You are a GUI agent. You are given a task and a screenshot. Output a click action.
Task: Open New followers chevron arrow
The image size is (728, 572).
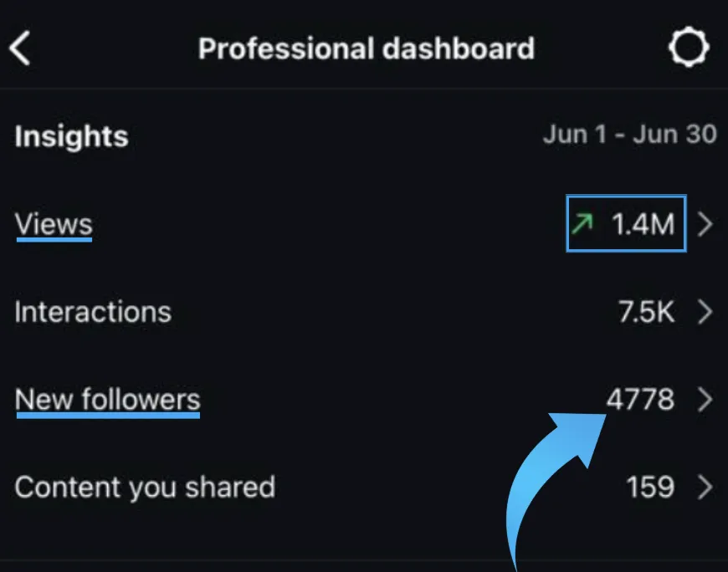pyautogui.click(x=705, y=400)
